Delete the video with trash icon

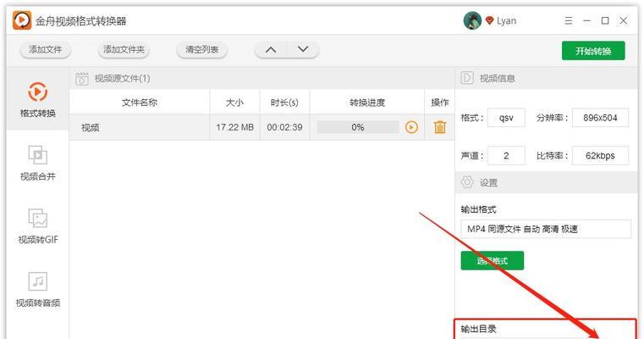(x=440, y=127)
